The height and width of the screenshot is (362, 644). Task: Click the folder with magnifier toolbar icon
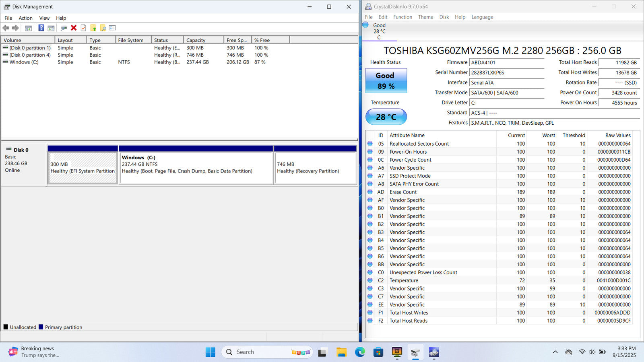tap(103, 28)
